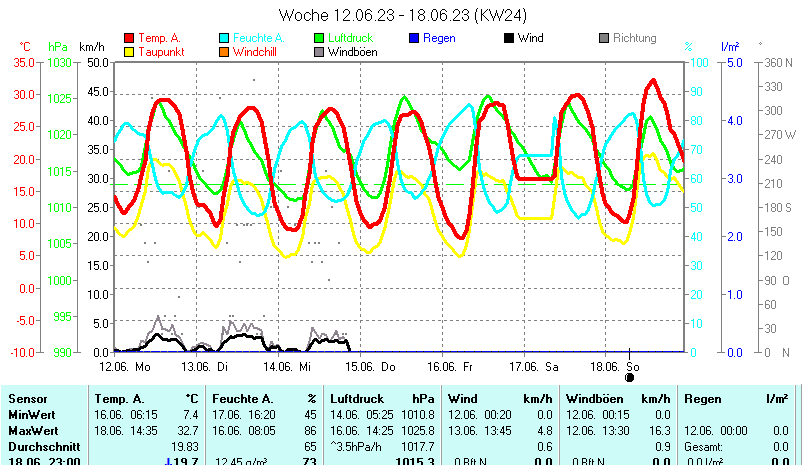Click the green Luftdruck legend swatch
This screenshot has width=810, height=465.
tap(320, 38)
